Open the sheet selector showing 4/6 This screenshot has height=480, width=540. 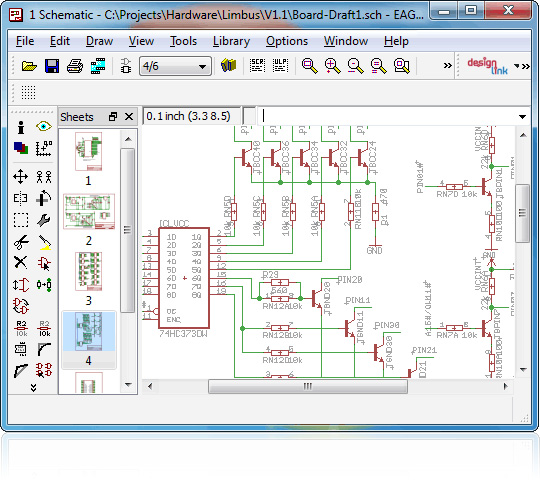pos(175,66)
